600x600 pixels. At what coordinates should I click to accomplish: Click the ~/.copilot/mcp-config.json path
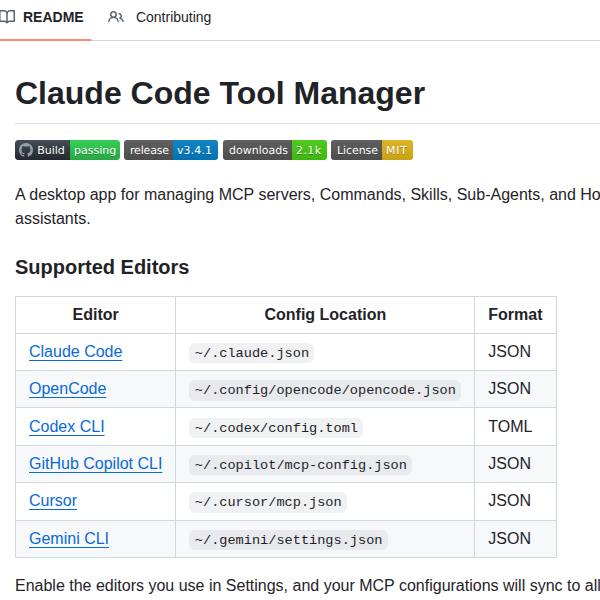click(x=300, y=465)
